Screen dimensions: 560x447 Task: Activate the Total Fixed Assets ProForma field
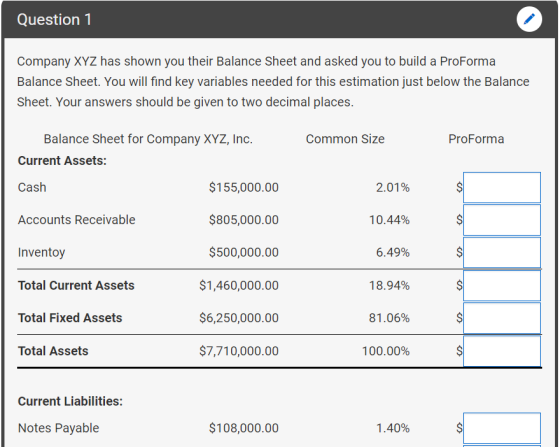point(502,318)
